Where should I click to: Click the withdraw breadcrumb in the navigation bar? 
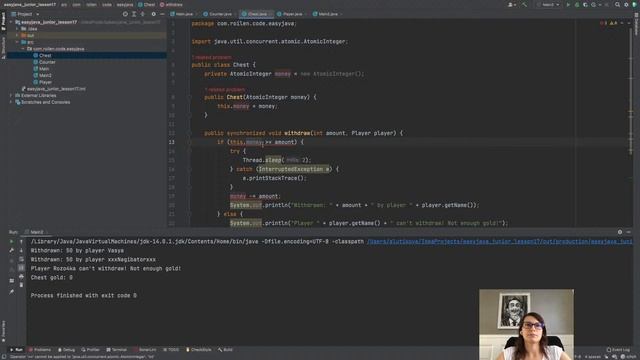pos(171,4)
